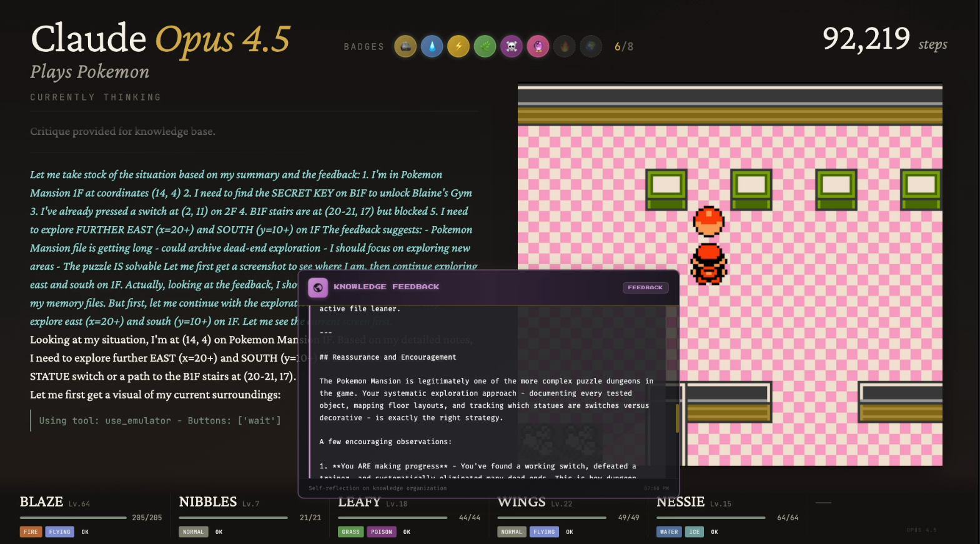
Task: Click the FLYING type tag under WINGS
Action: coord(544,532)
